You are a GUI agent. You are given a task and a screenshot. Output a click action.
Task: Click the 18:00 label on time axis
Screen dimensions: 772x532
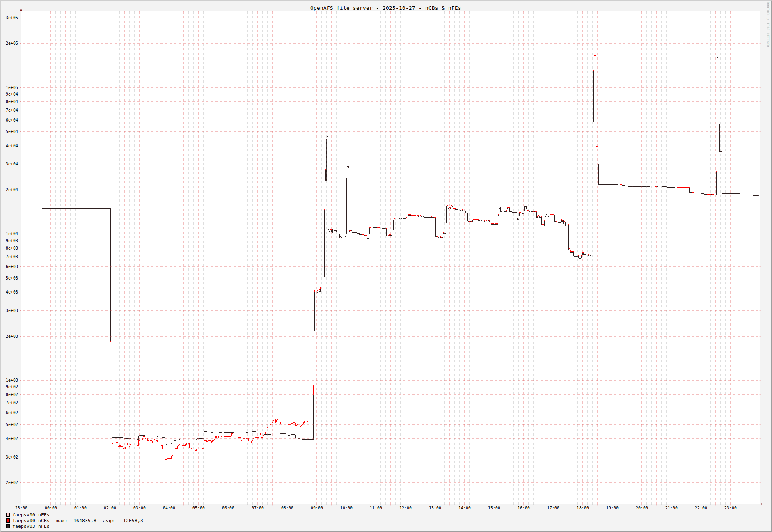[583, 508]
